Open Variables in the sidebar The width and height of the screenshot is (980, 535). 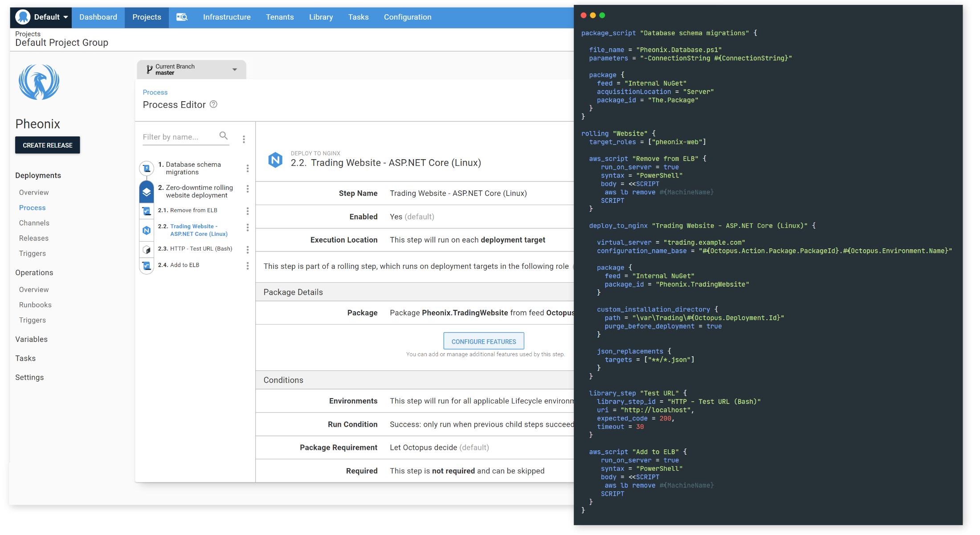(x=31, y=339)
